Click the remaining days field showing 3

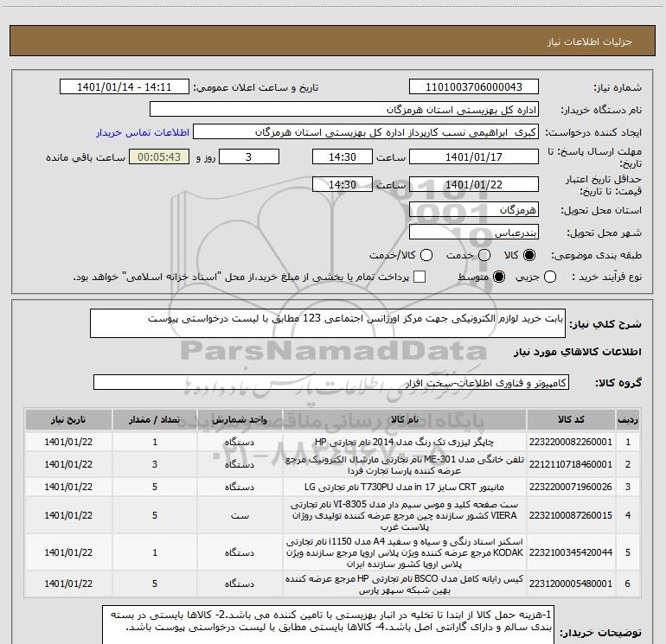249,157
